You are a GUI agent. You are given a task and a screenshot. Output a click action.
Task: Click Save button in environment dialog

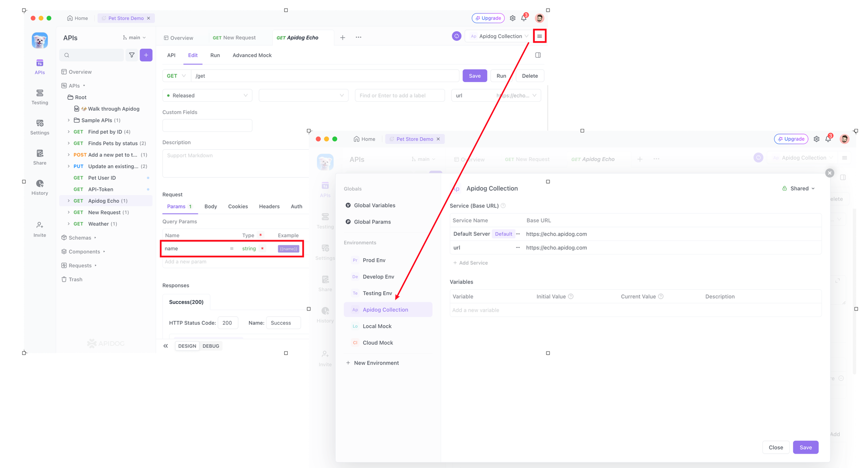coord(806,447)
